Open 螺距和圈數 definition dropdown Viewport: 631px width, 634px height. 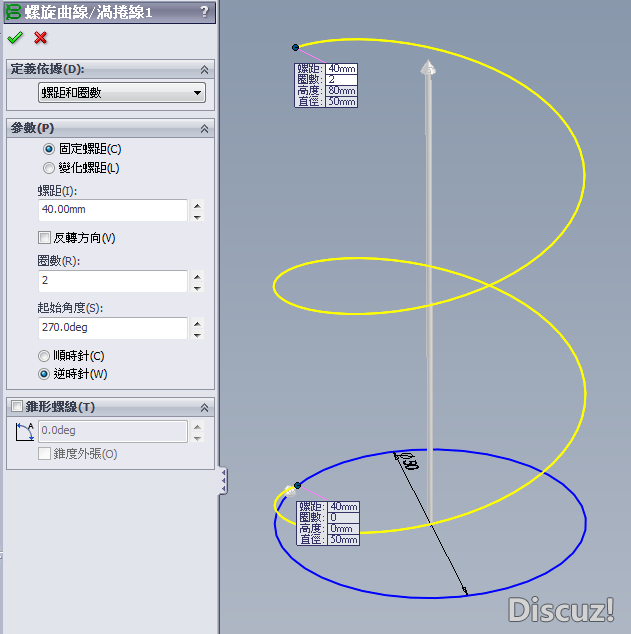pos(122,93)
